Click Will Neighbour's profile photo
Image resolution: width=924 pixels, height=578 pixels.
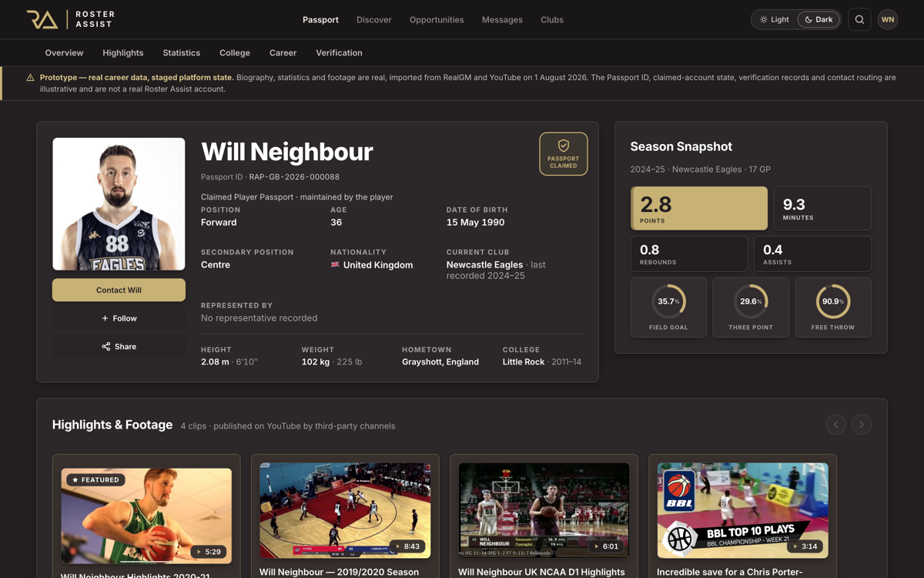(119, 204)
